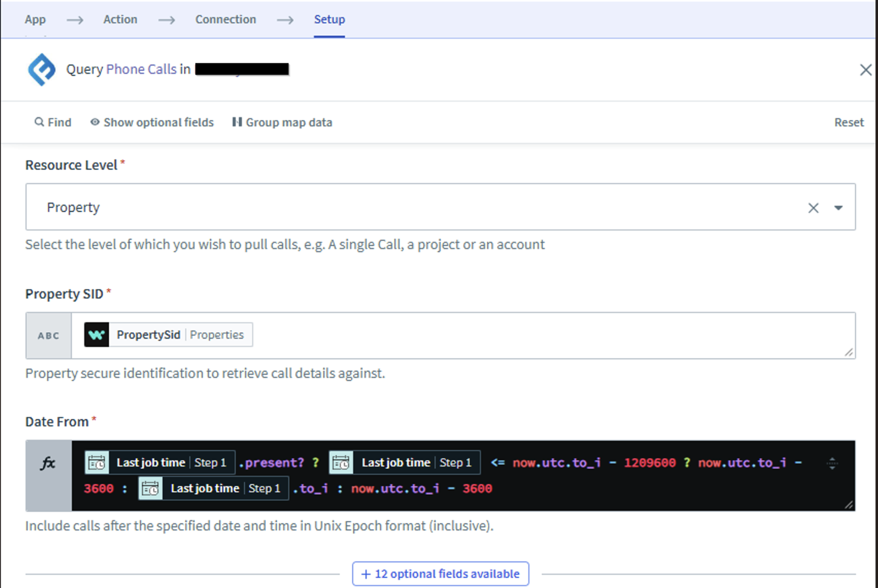
Task: Select the Last job time pill before .to_i
Action: click(213, 488)
